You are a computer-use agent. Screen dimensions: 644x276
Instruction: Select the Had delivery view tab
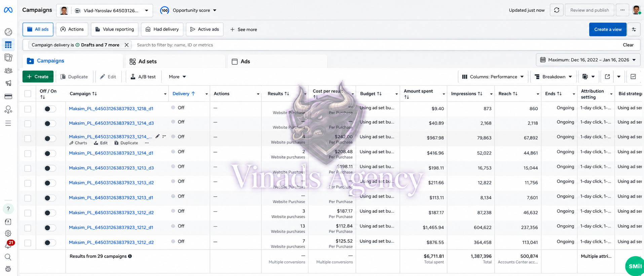coord(162,30)
